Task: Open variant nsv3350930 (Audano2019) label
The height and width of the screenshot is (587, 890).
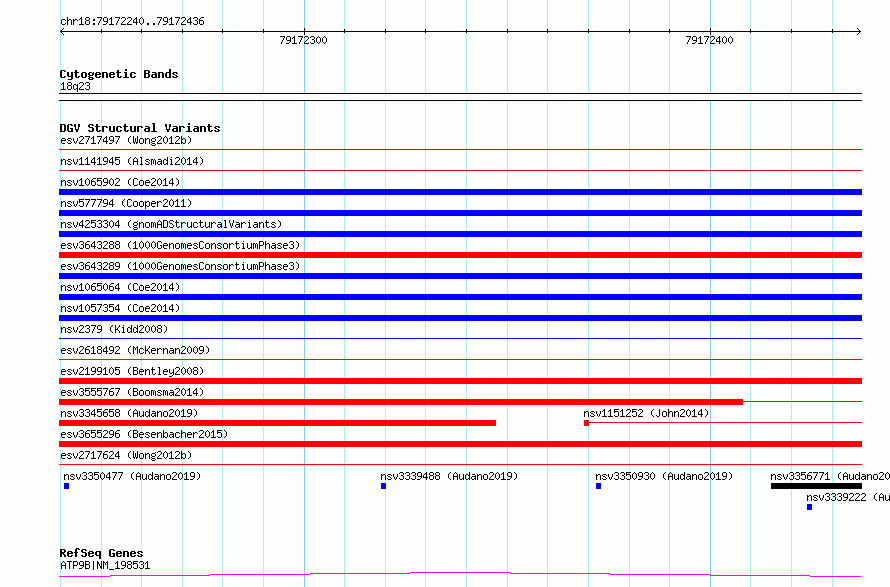Action: coord(664,476)
